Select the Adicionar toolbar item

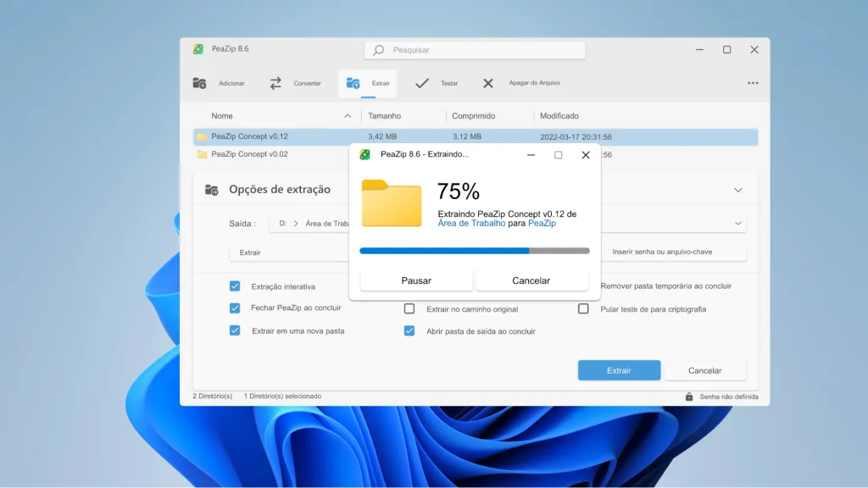coord(219,83)
